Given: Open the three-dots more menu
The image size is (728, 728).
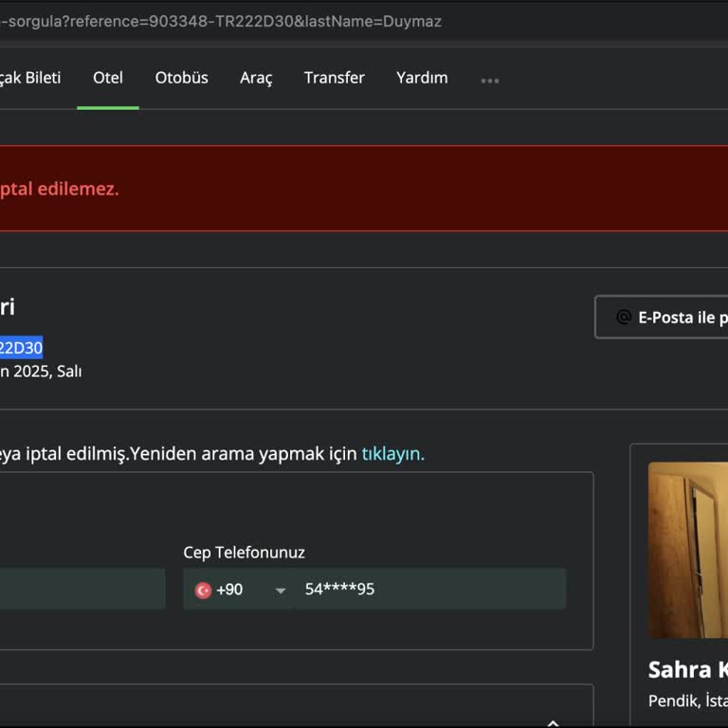Looking at the screenshot, I should [x=489, y=81].
